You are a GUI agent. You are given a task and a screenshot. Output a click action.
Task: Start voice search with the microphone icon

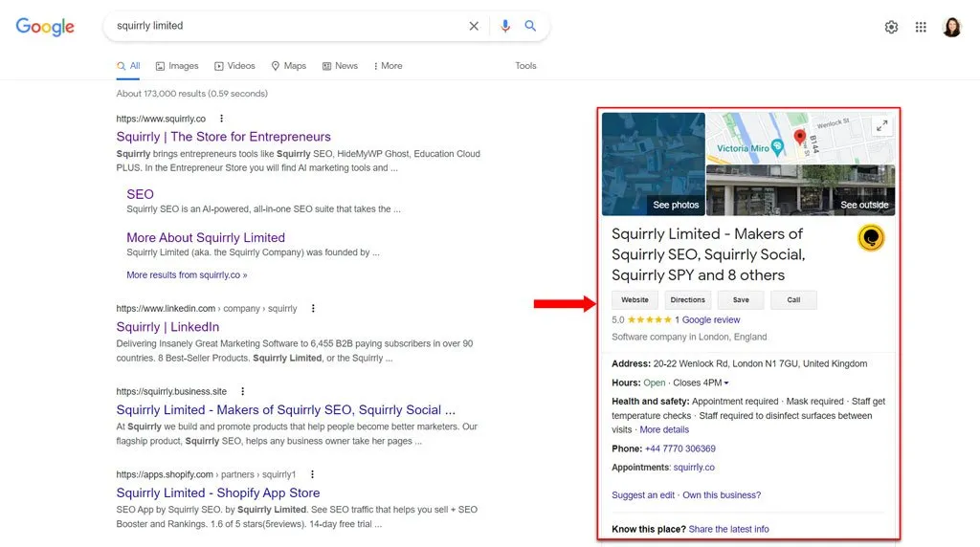click(505, 26)
